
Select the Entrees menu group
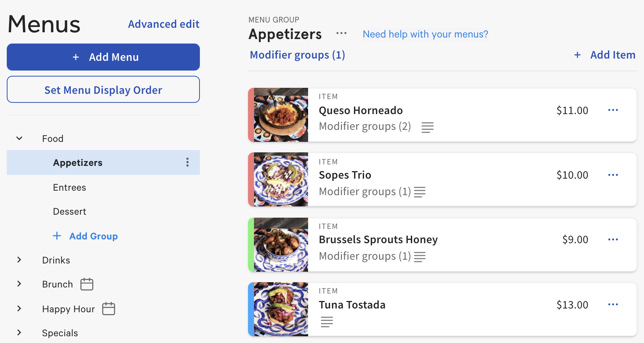(x=69, y=187)
